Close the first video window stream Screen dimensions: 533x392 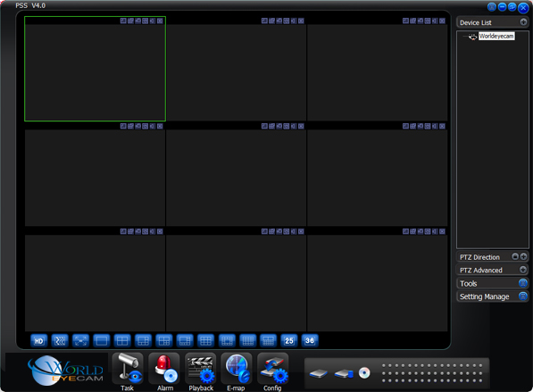(x=160, y=21)
